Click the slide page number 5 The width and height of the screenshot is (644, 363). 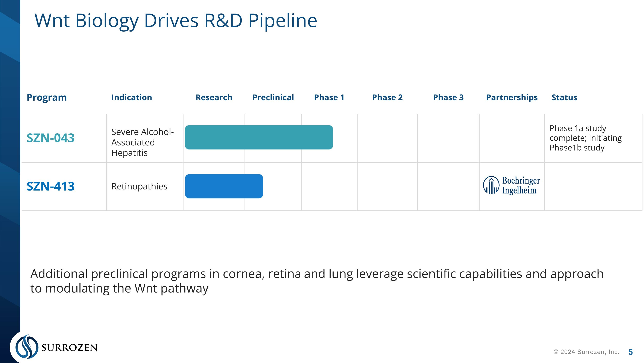pos(630,352)
